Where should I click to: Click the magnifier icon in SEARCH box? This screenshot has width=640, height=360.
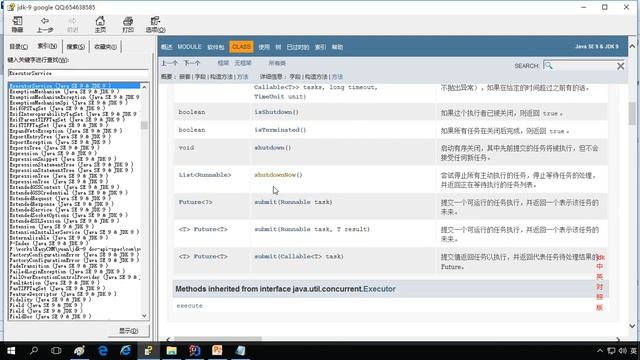click(x=548, y=65)
